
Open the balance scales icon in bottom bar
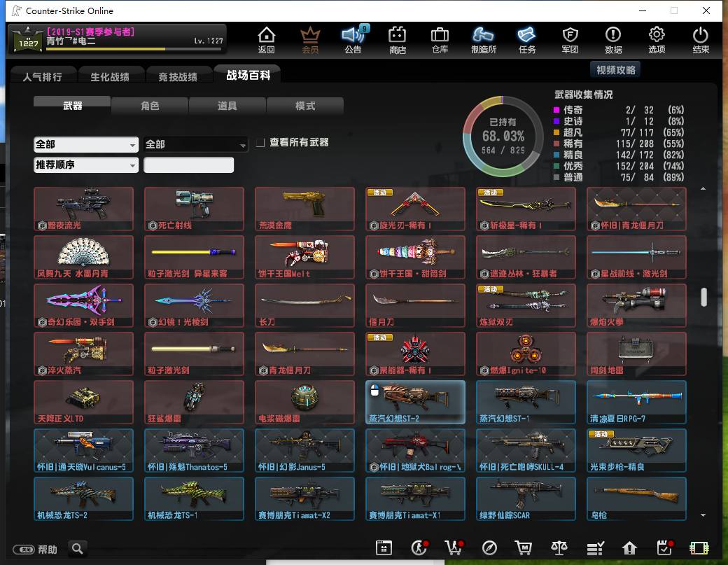coord(559,548)
